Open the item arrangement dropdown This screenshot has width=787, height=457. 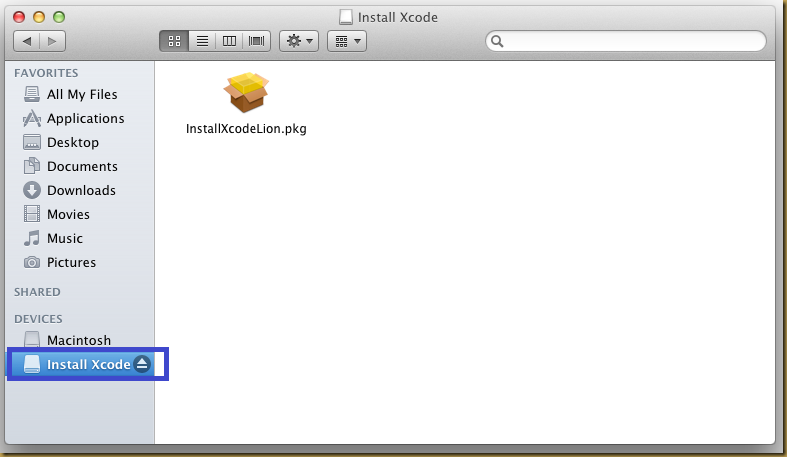click(347, 41)
